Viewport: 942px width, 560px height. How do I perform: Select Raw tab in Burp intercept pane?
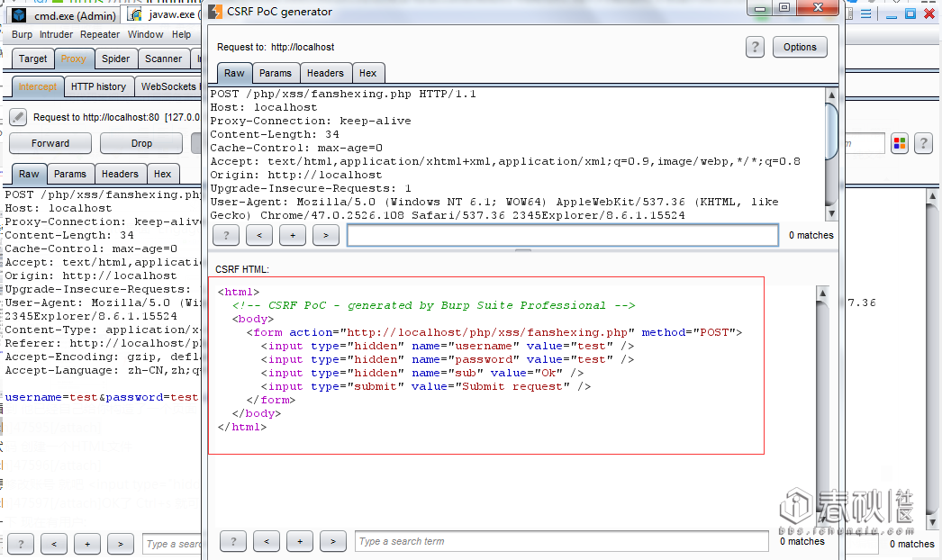pyautogui.click(x=29, y=174)
